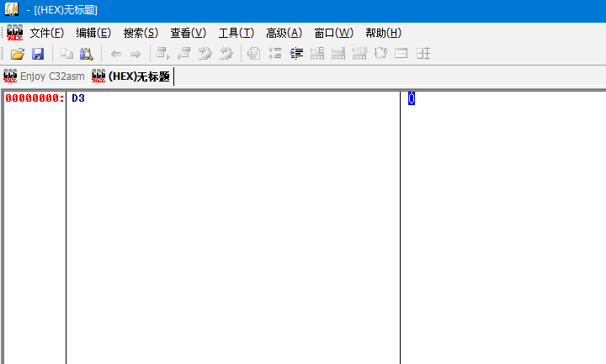The height and width of the screenshot is (364, 606).
Task: Click the line spacing arrows icon
Action: pyautogui.click(x=274, y=53)
